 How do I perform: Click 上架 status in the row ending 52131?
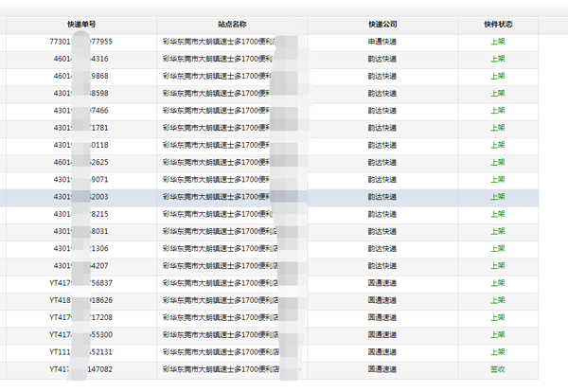point(498,352)
